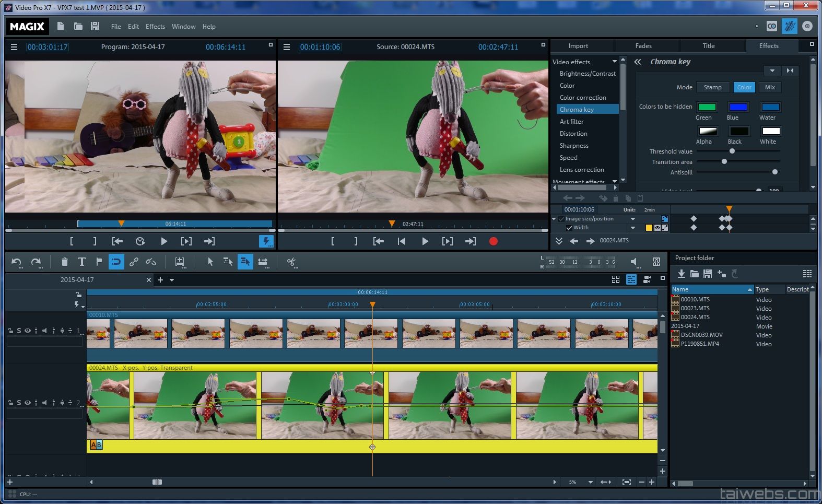Click the trash delete icon in toolbar
The height and width of the screenshot is (504, 822).
(64, 262)
